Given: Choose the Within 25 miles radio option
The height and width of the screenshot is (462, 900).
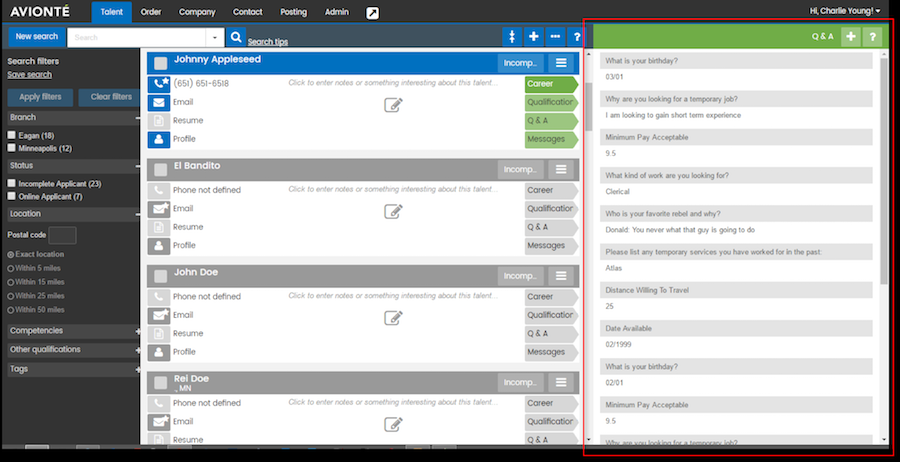Looking at the screenshot, I should pos(10,296).
